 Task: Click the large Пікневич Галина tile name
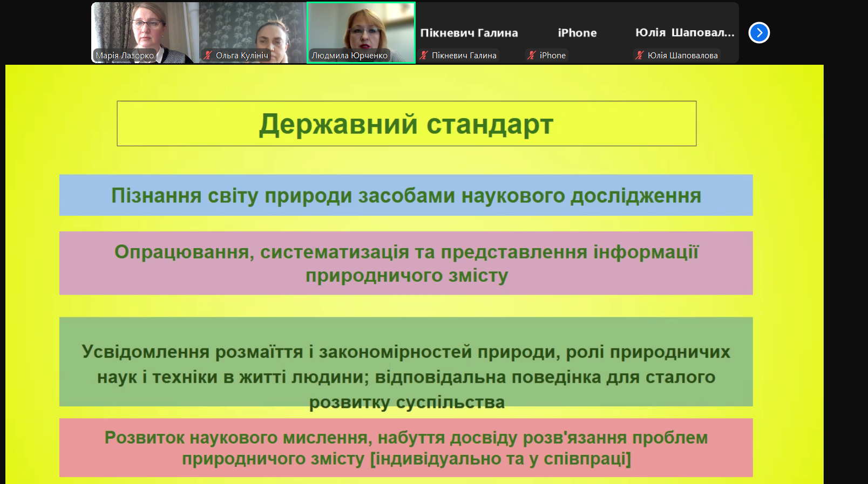click(x=469, y=33)
